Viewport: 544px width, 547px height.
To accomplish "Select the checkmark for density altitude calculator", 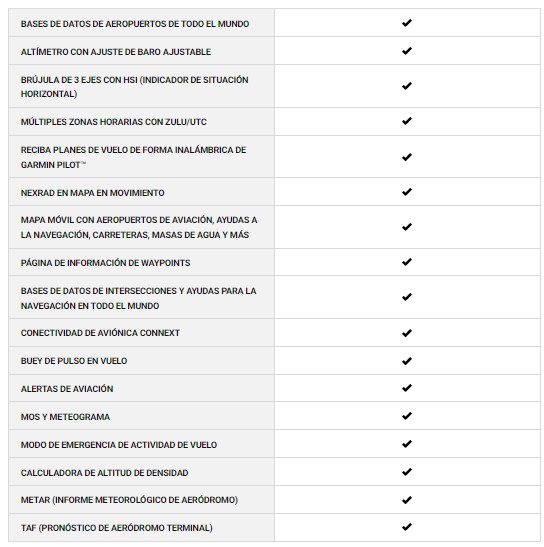I will click(407, 472).
